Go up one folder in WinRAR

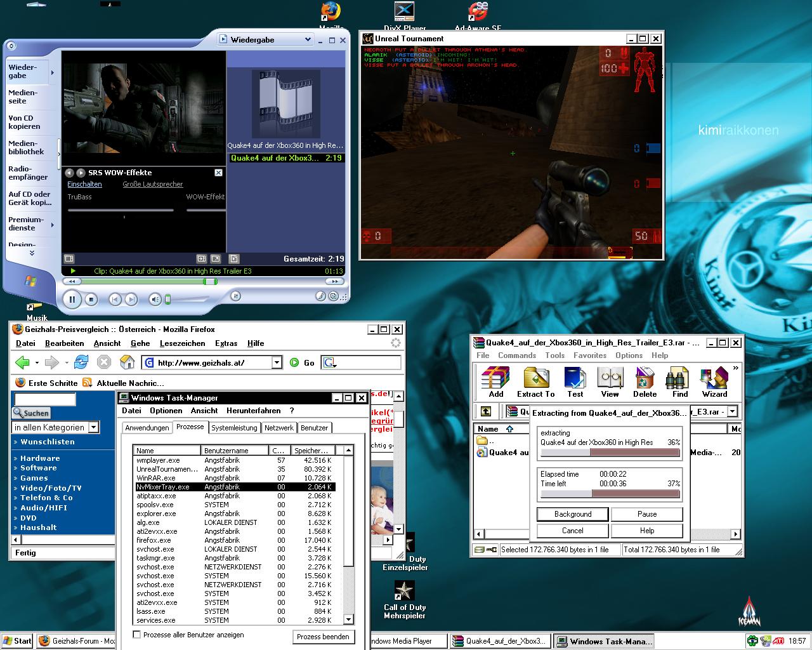click(x=485, y=411)
